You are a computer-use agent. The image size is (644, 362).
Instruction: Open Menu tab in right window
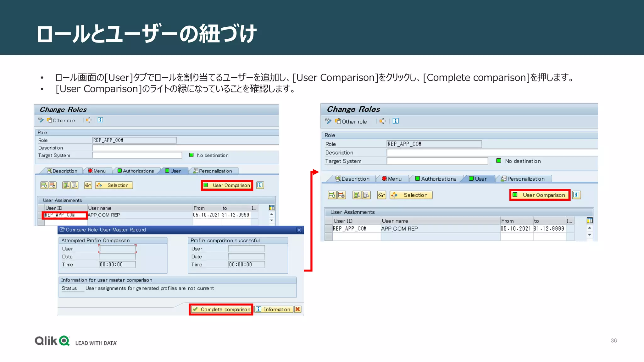click(392, 179)
